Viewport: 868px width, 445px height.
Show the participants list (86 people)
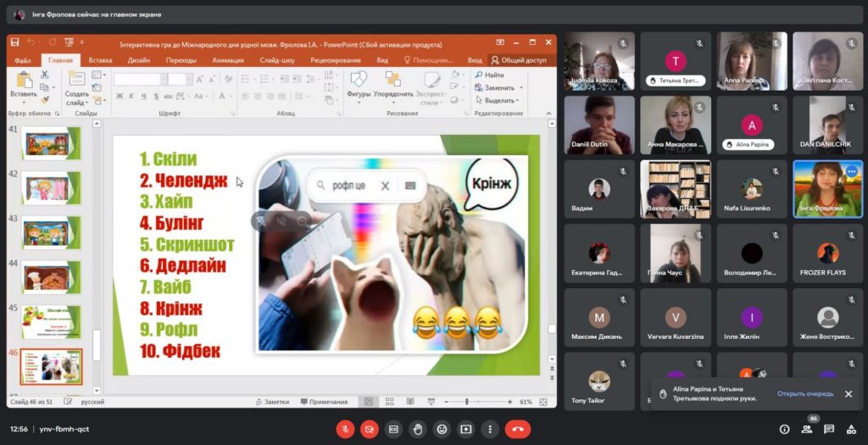[806, 429]
